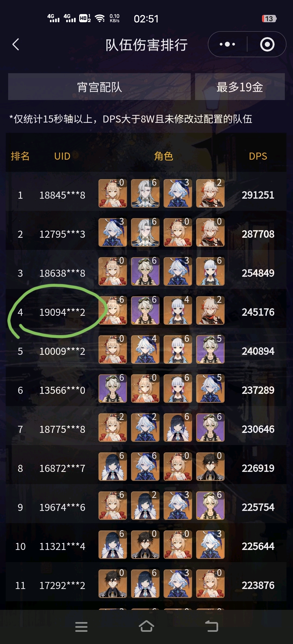The height and width of the screenshot is (644, 293).
Task: Tap DPS value 287708 in row 2
Action: (x=258, y=234)
